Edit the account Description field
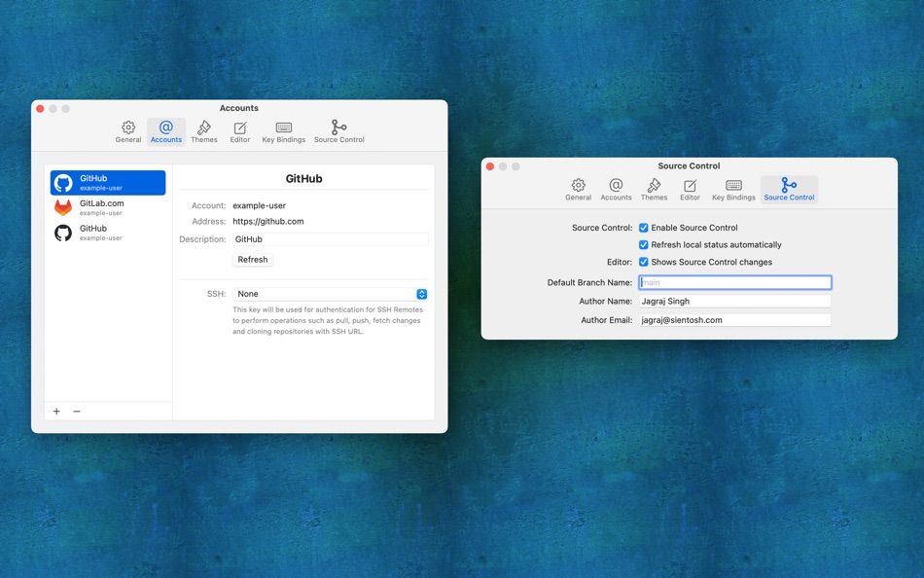The height and width of the screenshot is (578, 924). pos(330,238)
